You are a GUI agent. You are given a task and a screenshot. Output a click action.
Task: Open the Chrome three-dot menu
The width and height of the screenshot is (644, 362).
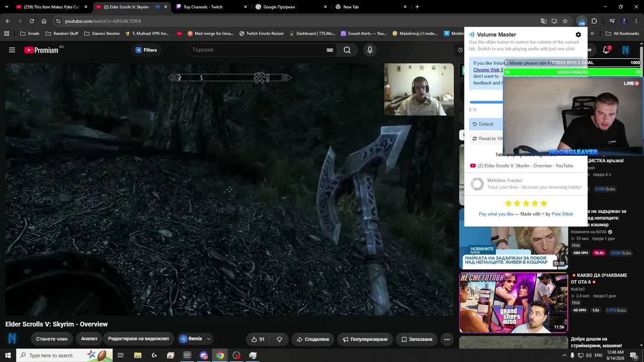pyautogui.click(x=636, y=21)
